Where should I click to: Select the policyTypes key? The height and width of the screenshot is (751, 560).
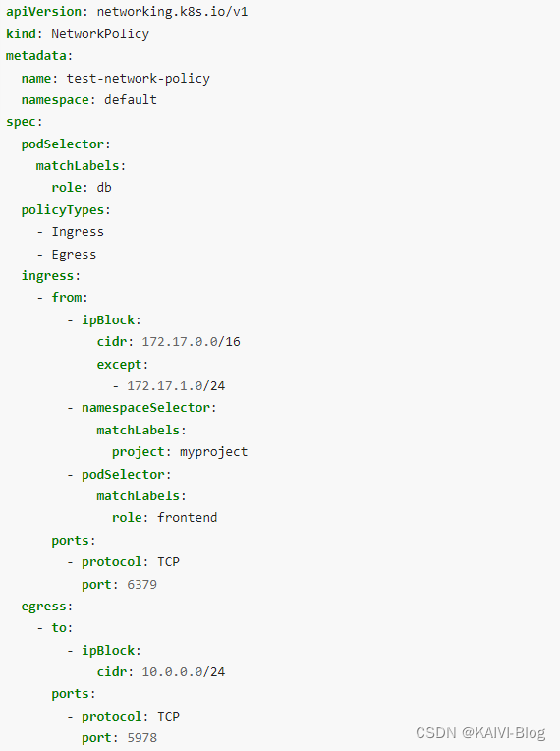63,209
